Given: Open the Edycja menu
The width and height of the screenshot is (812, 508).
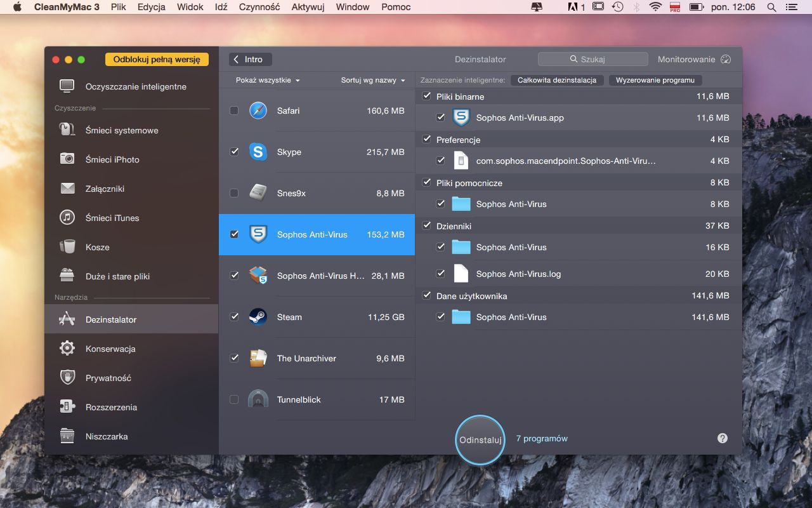Looking at the screenshot, I should [152, 7].
